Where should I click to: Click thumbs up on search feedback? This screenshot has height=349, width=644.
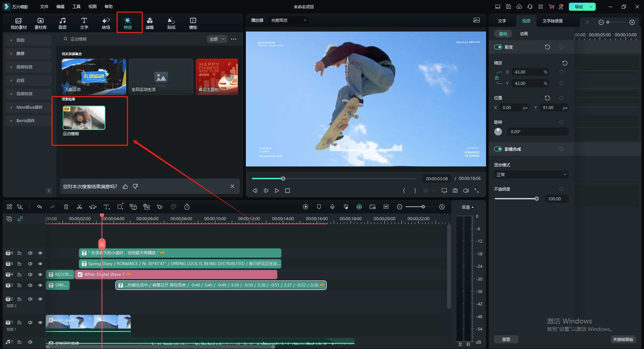[125, 187]
